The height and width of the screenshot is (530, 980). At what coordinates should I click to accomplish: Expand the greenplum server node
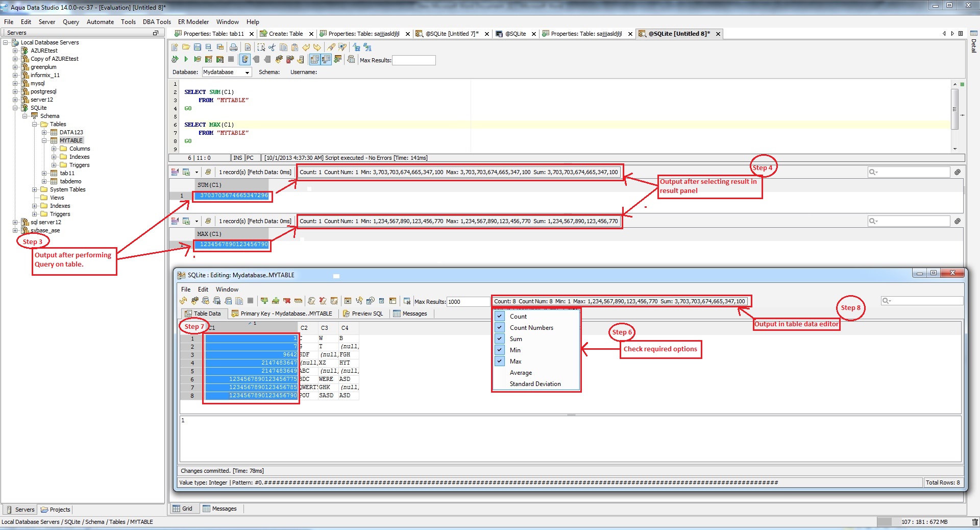pyautogui.click(x=15, y=67)
